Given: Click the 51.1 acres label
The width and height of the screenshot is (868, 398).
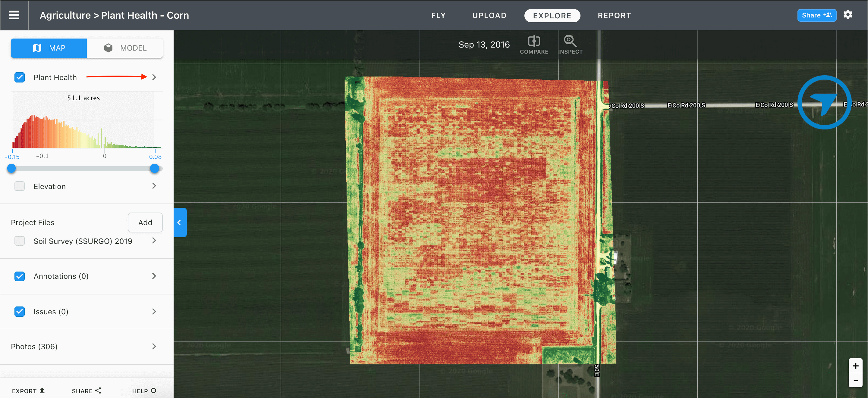Looking at the screenshot, I should point(83,98).
